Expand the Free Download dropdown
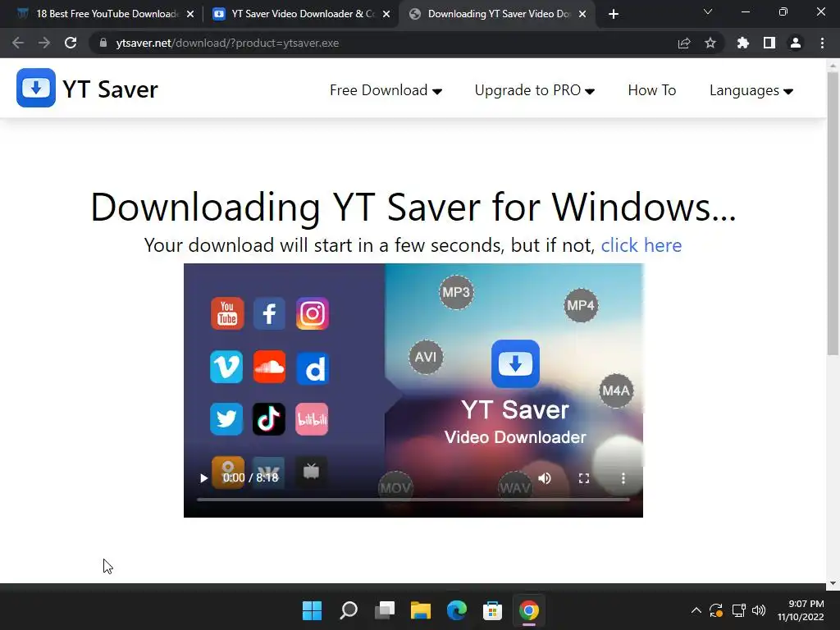 386,90
